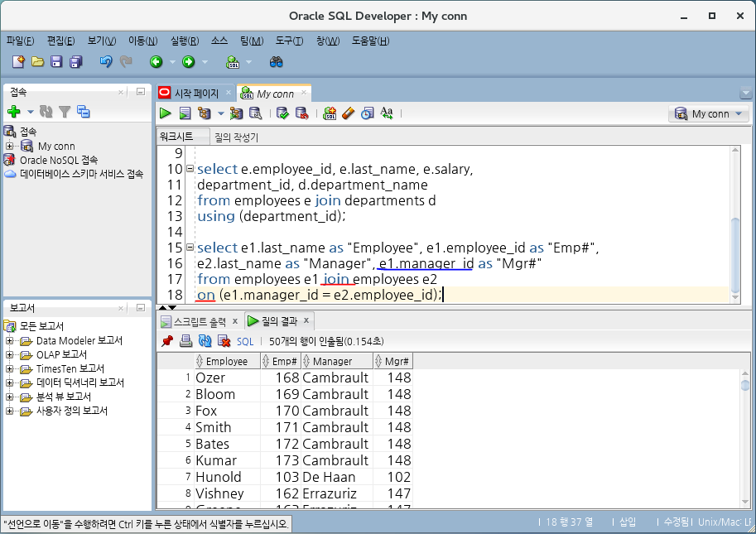Add new connection with green plus icon
Viewport: 756px width, 534px height.
click(14, 112)
